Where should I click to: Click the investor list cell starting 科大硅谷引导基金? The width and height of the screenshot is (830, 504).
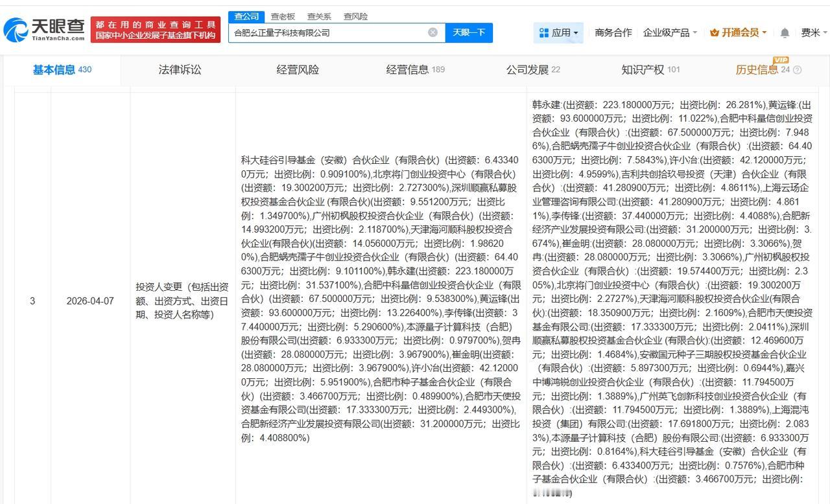(381, 299)
